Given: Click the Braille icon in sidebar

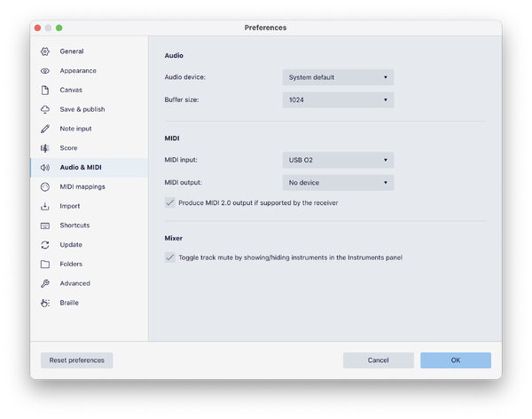Looking at the screenshot, I should point(45,303).
